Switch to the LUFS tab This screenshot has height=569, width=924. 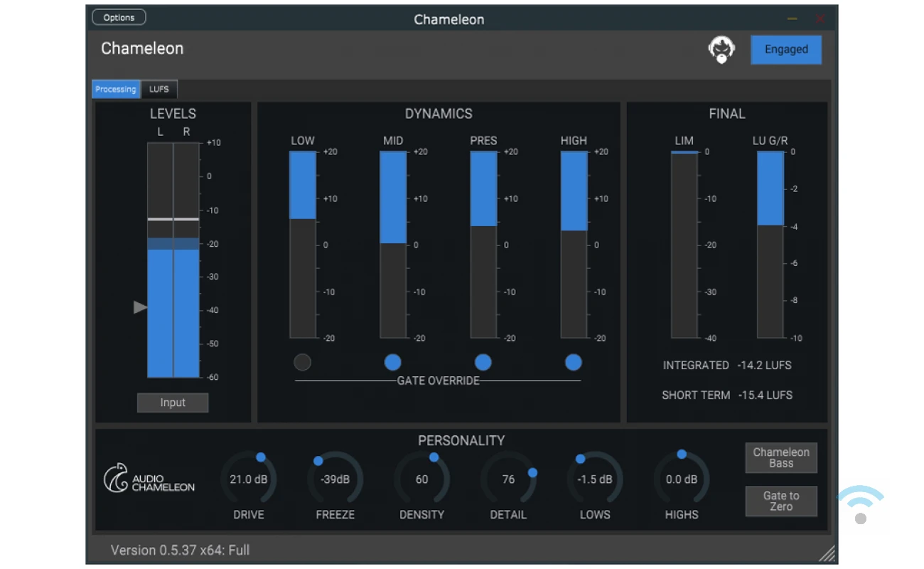click(x=159, y=90)
